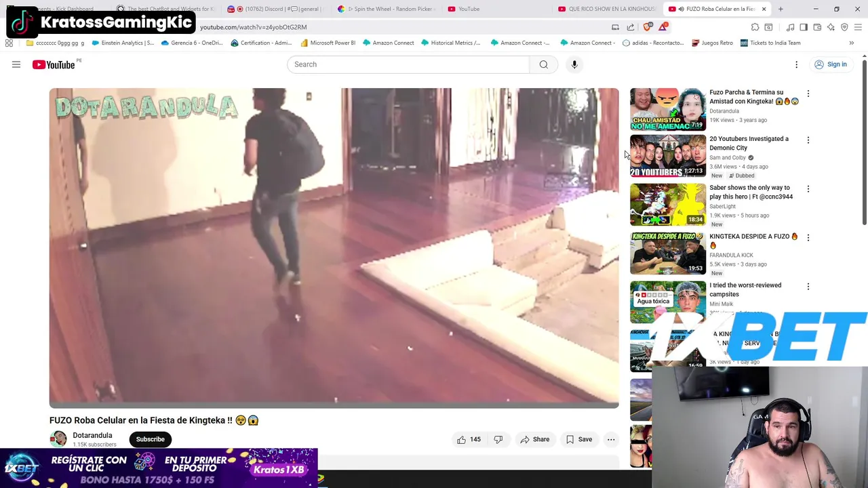Open the Brave VPN shield icon

coord(844,27)
